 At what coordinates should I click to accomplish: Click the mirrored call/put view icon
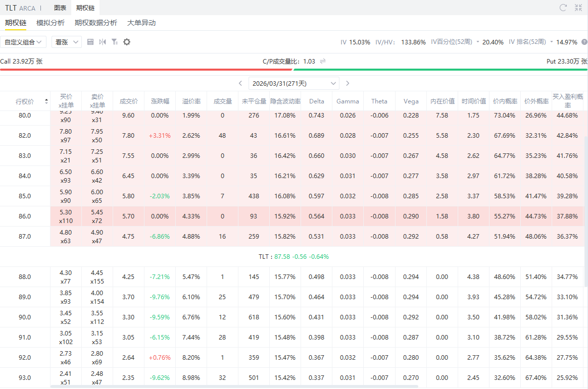tap(103, 42)
